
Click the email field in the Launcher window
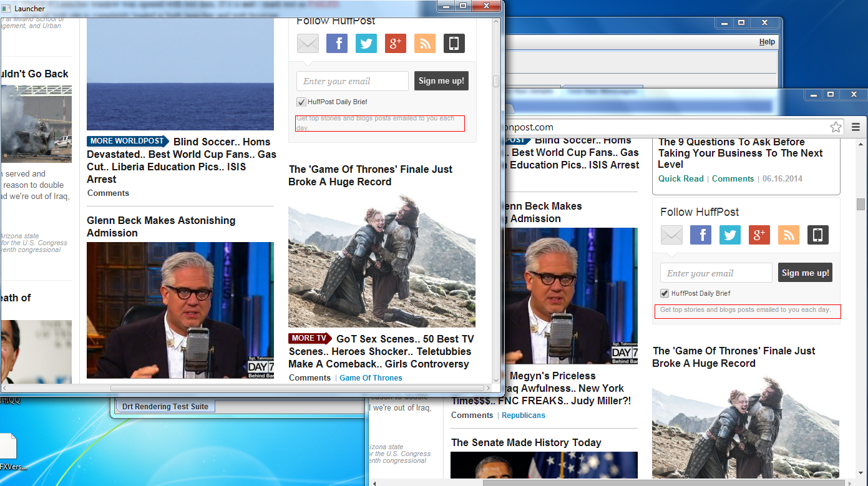[x=353, y=81]
